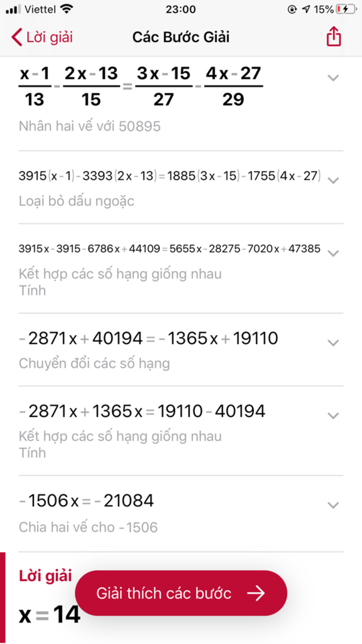
Task: Expand the step -2871x+1365x=19110-40194
Action: click(x=333, y=415)
